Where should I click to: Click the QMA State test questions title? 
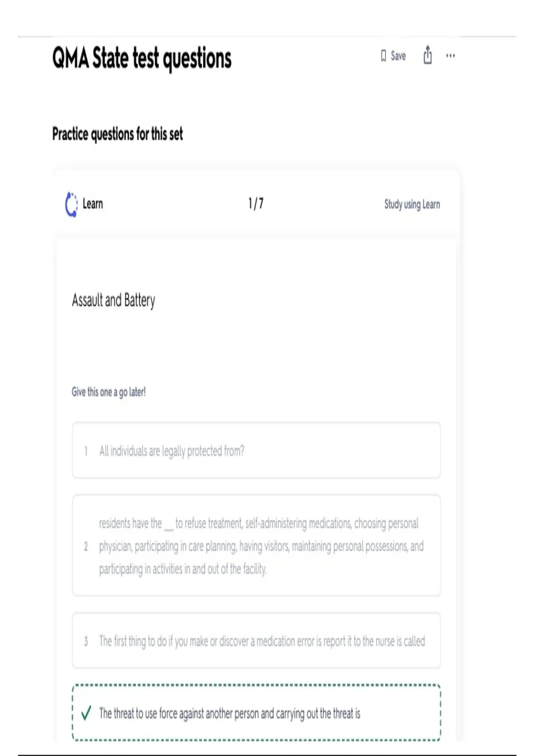click(142, 59)
